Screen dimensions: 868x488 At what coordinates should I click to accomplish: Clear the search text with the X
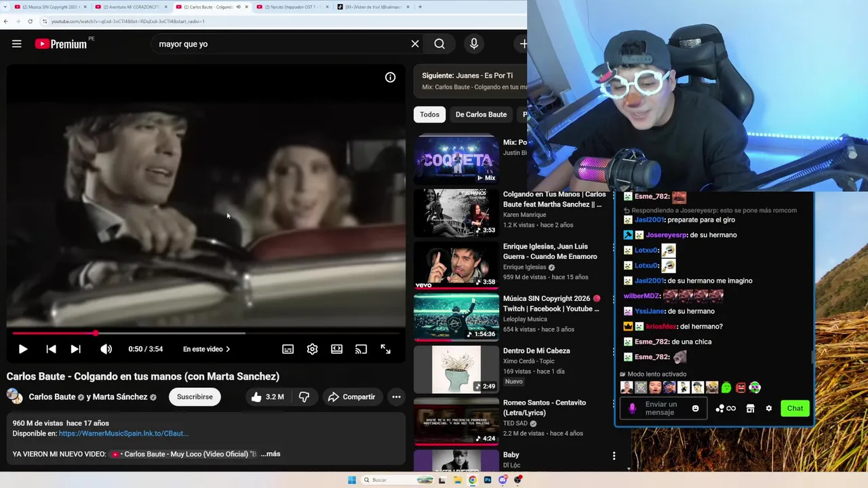pos(415,44)
